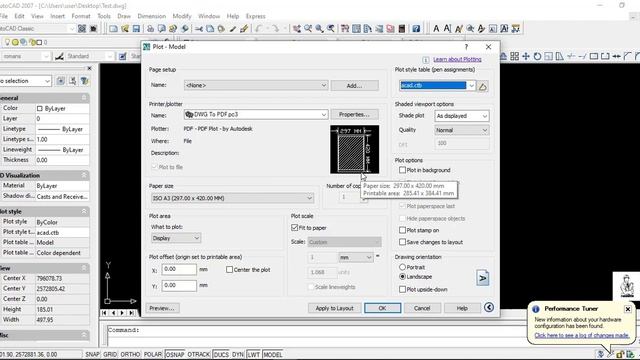
Task: Click the blue Help question icon in the toolbar
Action: [416, 29]
